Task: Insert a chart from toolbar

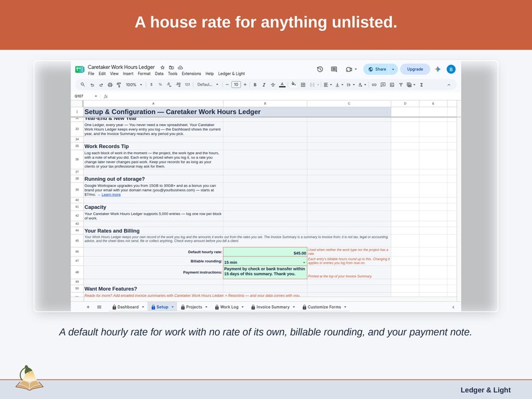Action: (392, 85)
